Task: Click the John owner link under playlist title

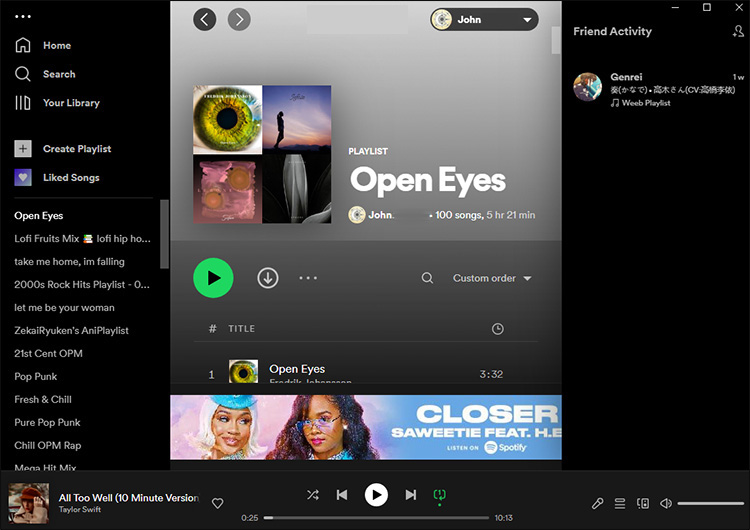Action: pos(381,215)
